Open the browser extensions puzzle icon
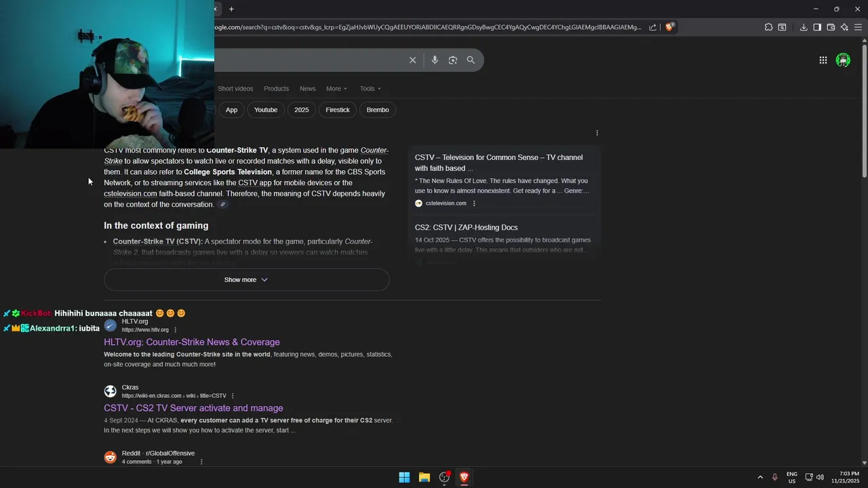 tap(768, 27)
